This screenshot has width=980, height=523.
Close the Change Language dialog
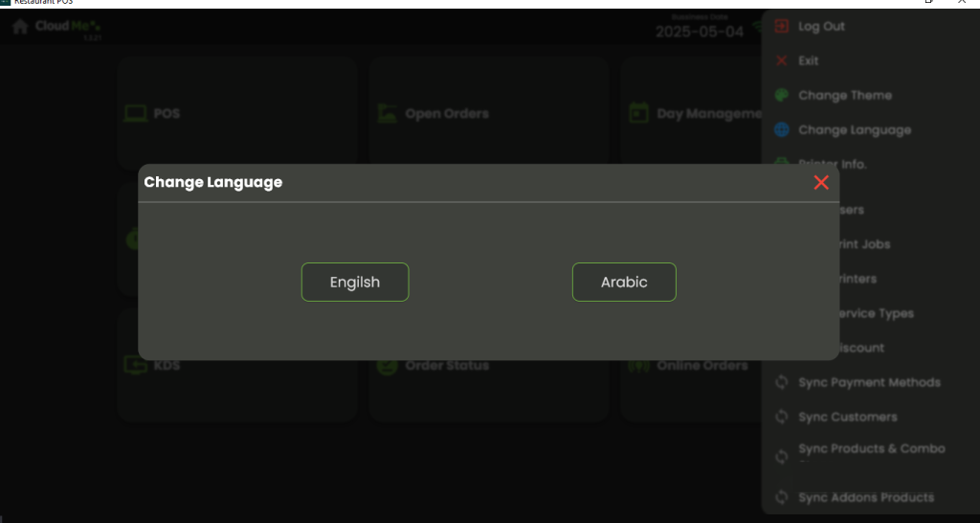(x=821, y=183)
